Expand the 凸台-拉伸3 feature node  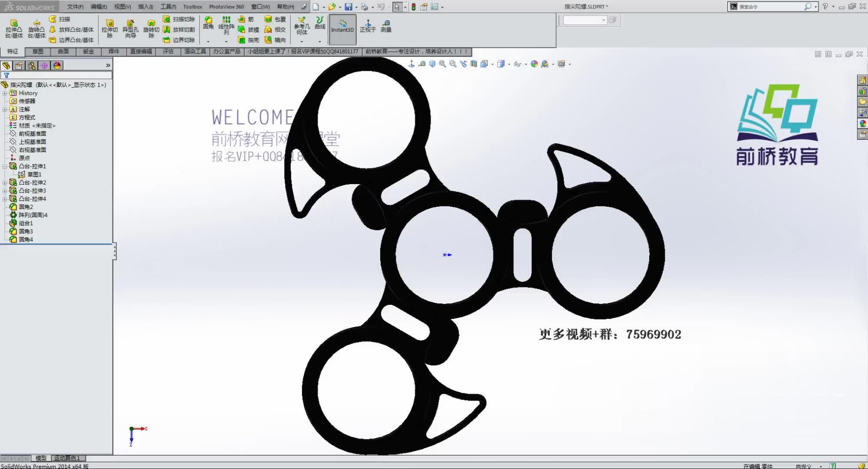(5, 191)
